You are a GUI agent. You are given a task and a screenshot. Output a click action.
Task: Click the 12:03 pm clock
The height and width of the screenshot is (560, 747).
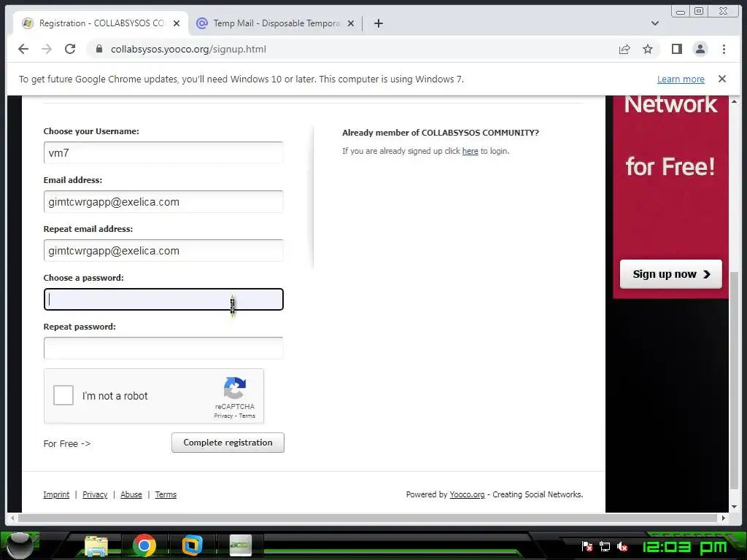click(x=685, y=547)
